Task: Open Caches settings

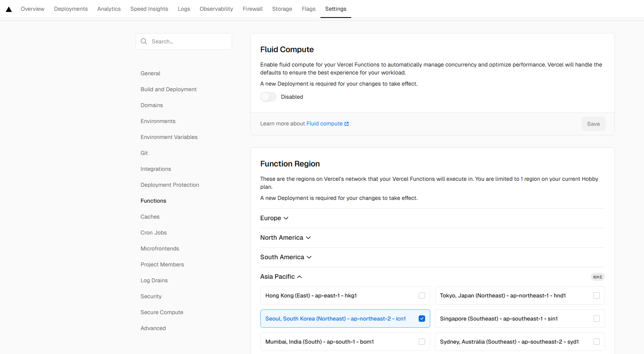Action: tap(150, 217)
